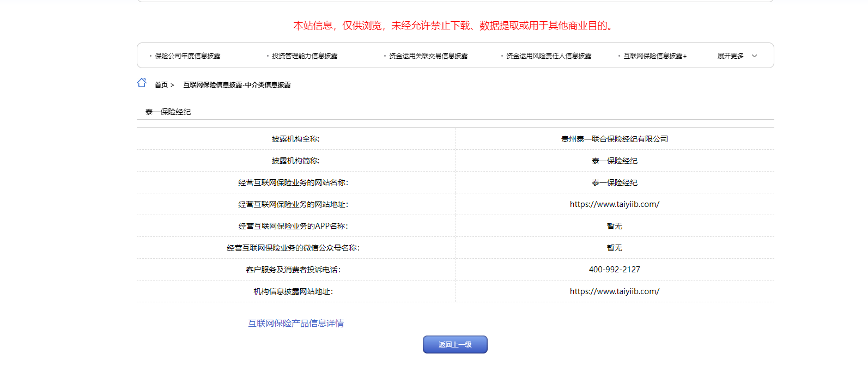Select the 互联网保险信息披露-中介类信息披露 breadcrumb
This screenshot has height=372, width=868.
point(236,85)
